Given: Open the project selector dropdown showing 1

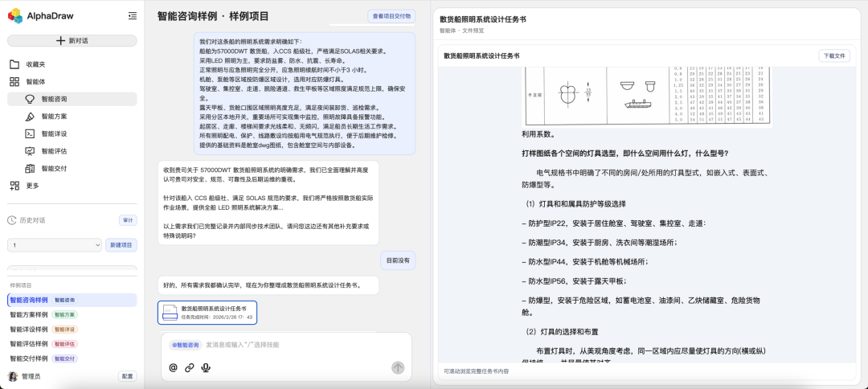Looking at the screenshot, I should [x=55, y=245].
